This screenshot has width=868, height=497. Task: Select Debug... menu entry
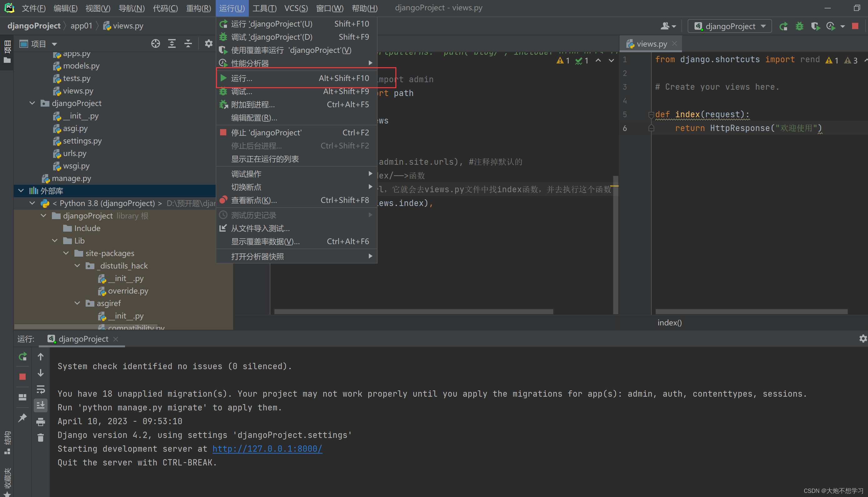click(296, 92)
